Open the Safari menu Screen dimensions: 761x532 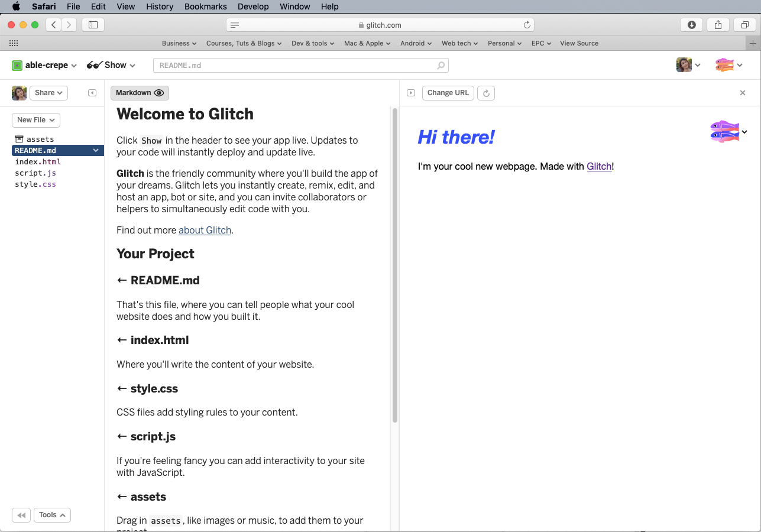44,7
